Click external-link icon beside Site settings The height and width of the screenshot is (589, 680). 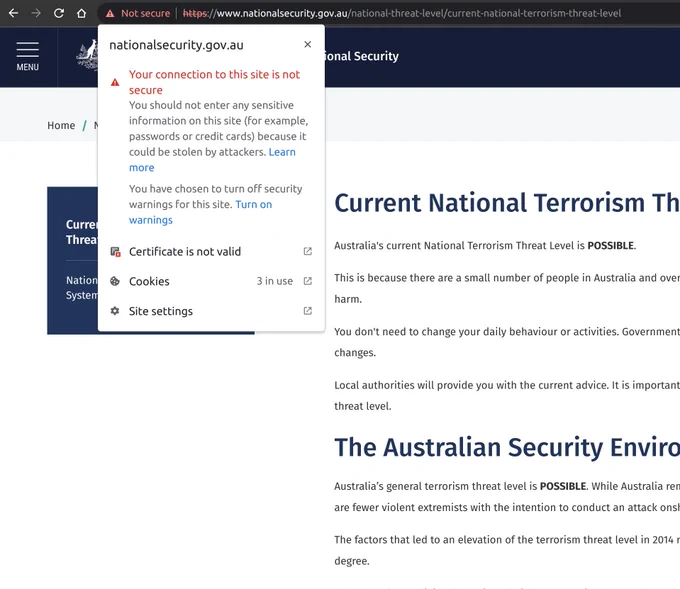click(x=307, y=311)
